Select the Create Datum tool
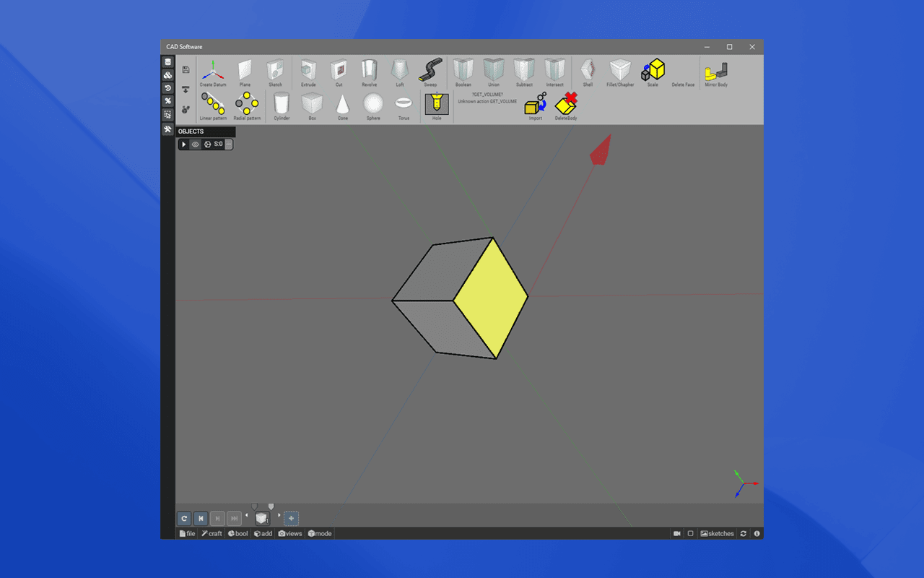Image resolution: width=924 pixels, height=578 pixels. [x=213, y=73]
